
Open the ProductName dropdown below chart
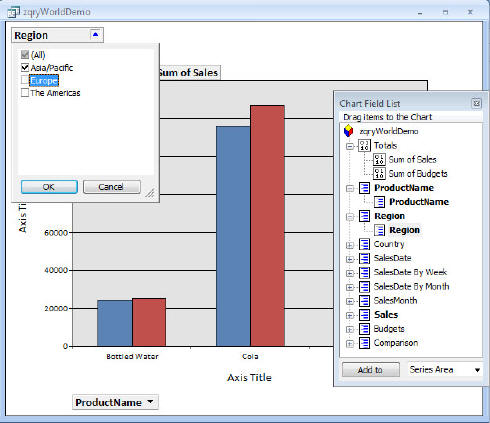click(x=150, y=402)
